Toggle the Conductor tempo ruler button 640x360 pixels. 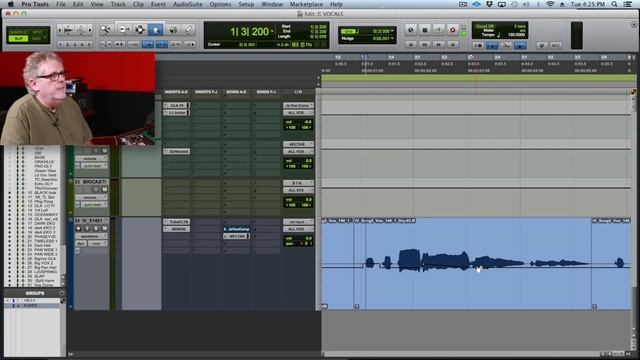(x=520, y=45)
